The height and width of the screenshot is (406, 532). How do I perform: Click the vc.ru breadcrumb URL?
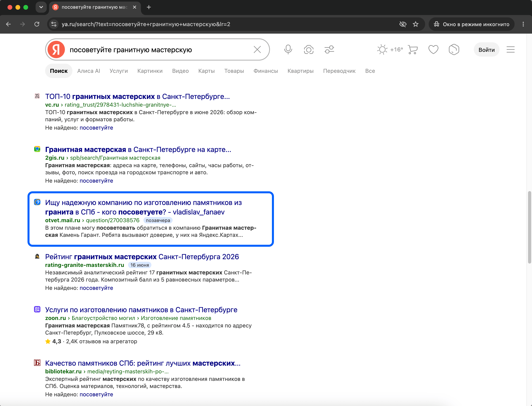(110, 105)
